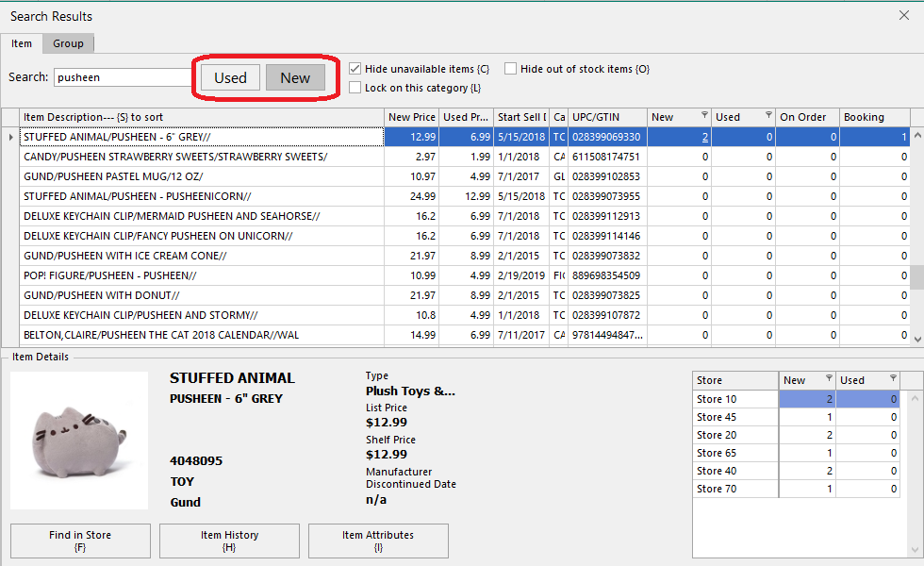The height and width of the screenshot is (566, 924).
Task: Select STUFFED ANIMAL/PUSHEEN - 6" GREY row
Action: (x=465, y=137)
